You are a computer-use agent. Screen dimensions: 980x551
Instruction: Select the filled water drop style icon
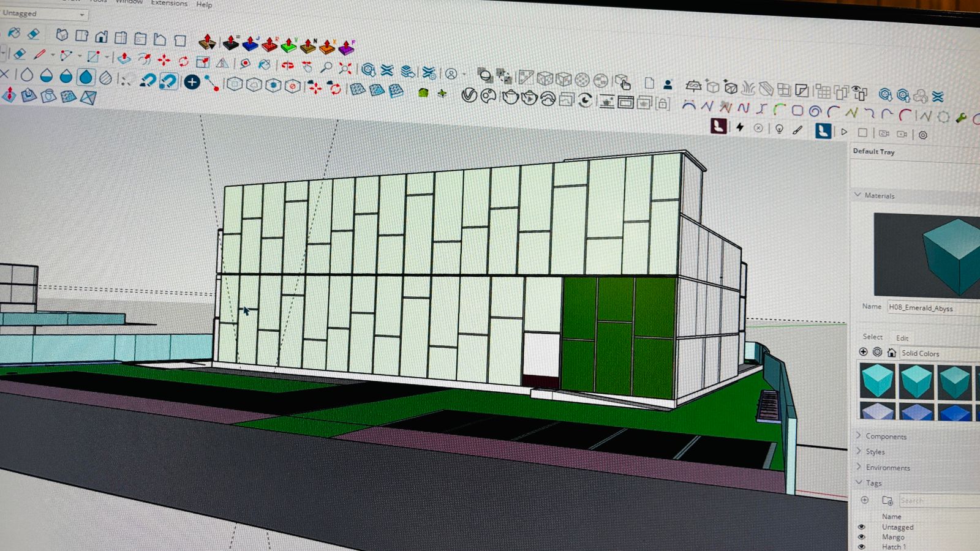tap(86, 77)
